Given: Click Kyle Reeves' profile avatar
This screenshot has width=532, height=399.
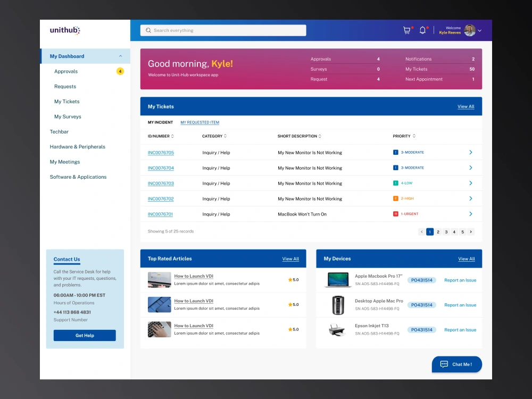Looking at the screenshot, I should (x=469, y=30).
